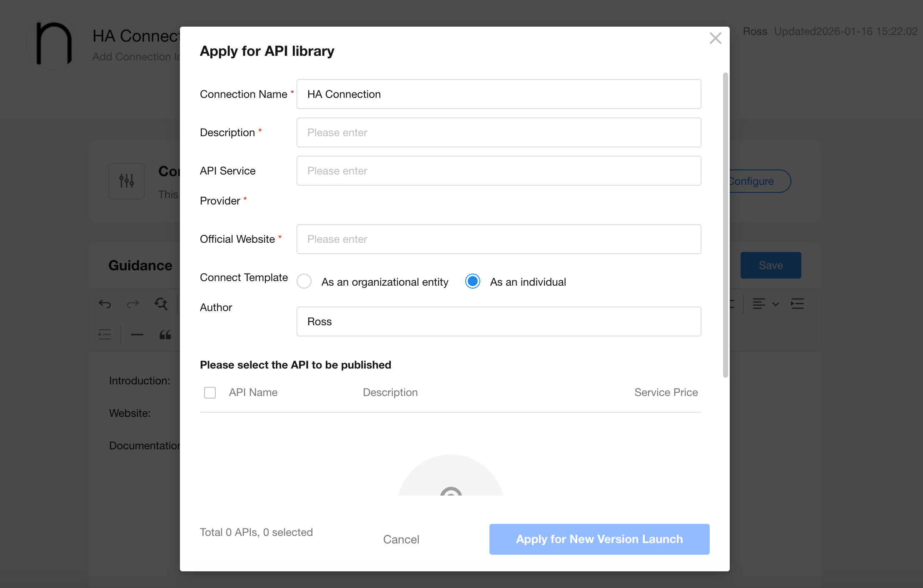Screen dimensions: 923x588
Task: Insert a horizontal divider line
Action: (137, 334)
